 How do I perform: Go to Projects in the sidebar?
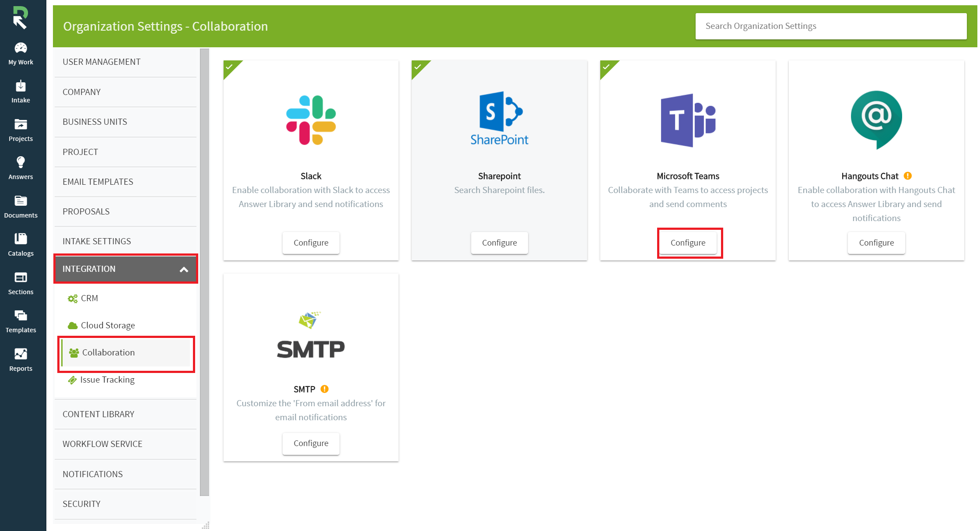(x=21, y=130)
